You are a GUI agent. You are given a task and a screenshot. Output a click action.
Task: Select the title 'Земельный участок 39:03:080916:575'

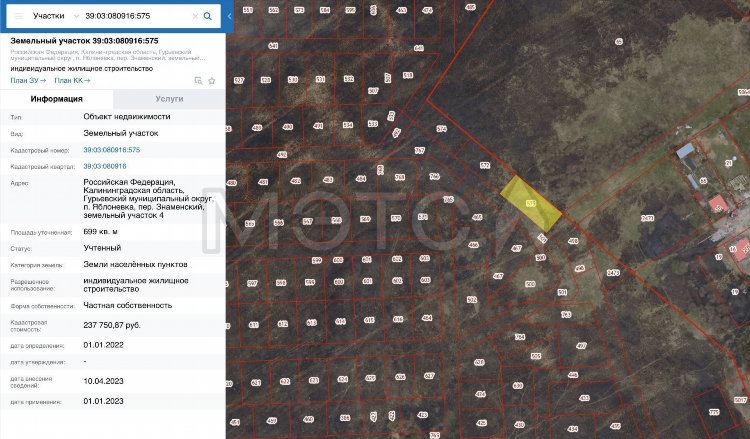(x=84, y=41)
